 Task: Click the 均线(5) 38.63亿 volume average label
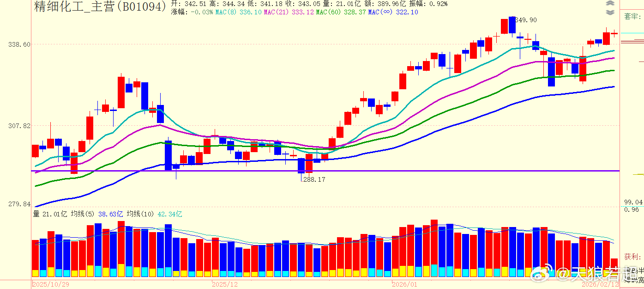click(x=97, y=214)
